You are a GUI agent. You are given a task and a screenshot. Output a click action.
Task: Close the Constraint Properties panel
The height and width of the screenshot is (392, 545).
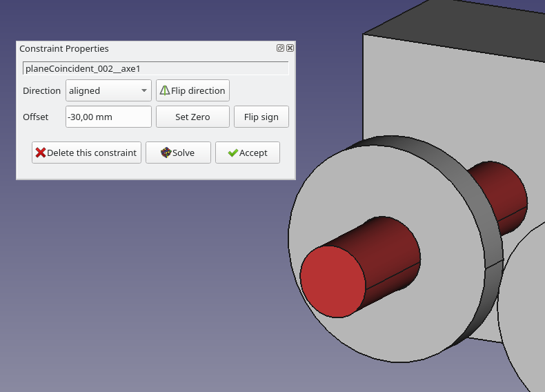tap(290, 48)
